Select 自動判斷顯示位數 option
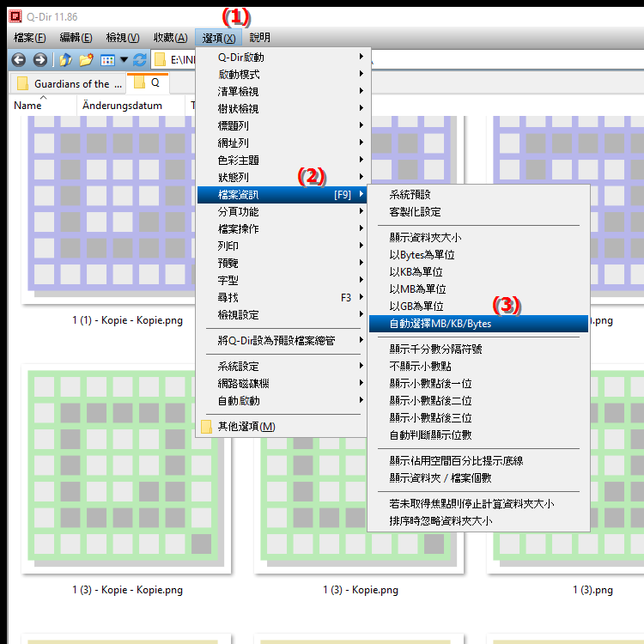The height and width of the screenshot is (644, 644). click(478, 435)
